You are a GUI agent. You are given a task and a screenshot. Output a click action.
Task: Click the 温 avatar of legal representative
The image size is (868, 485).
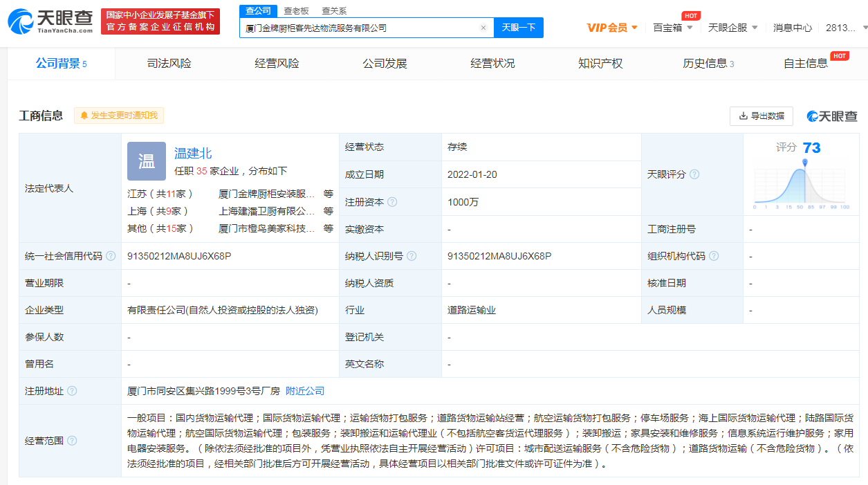[147, 161]
